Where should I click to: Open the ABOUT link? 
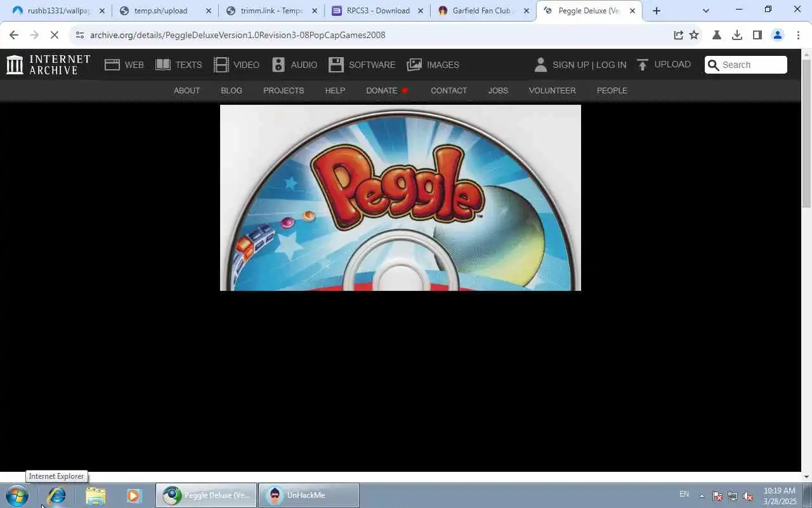click(187, 91)
